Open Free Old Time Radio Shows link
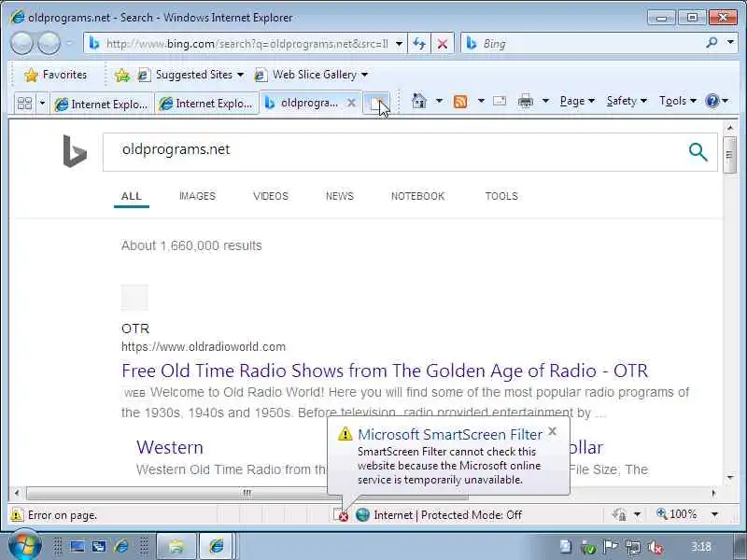This screenshot has width=747, height=560. coord(385,371)
